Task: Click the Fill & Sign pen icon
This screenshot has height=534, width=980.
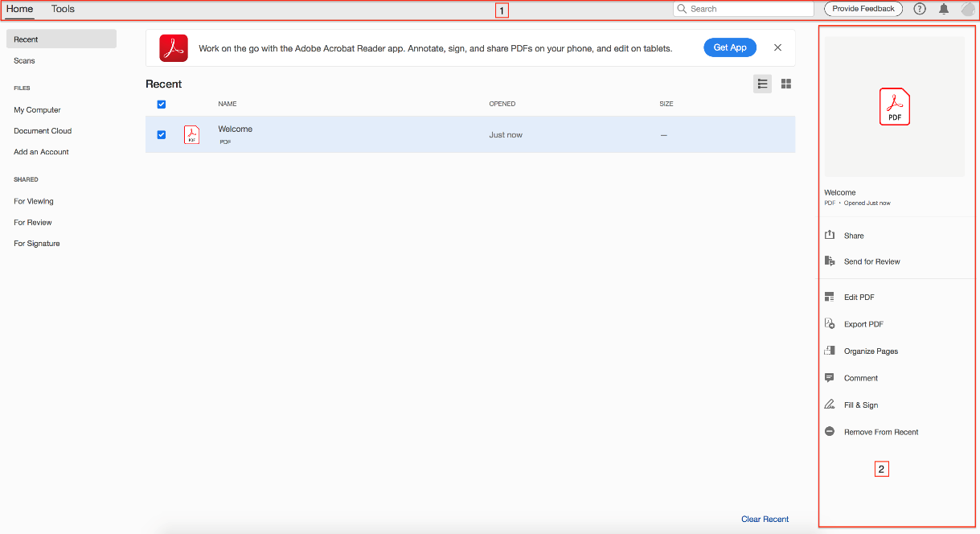Action: (830, 405)
